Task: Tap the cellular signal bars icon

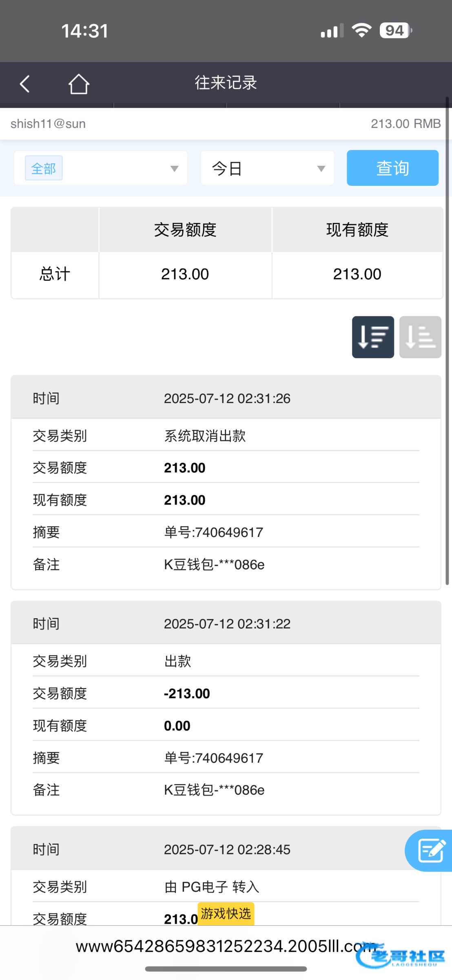Action: (x=332, y=31)
